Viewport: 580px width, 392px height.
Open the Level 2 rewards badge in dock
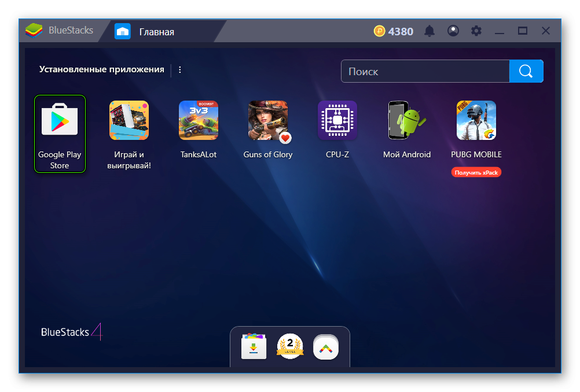point(290,346)
